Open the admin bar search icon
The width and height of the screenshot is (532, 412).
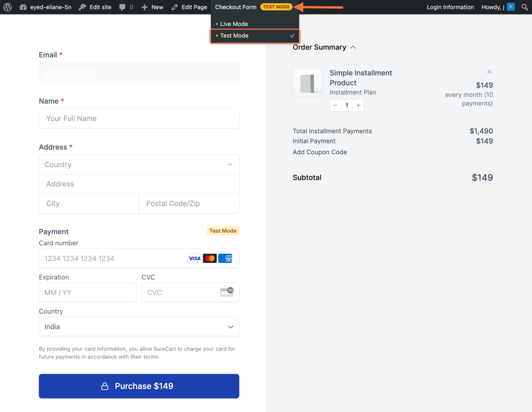click(525, 7)
